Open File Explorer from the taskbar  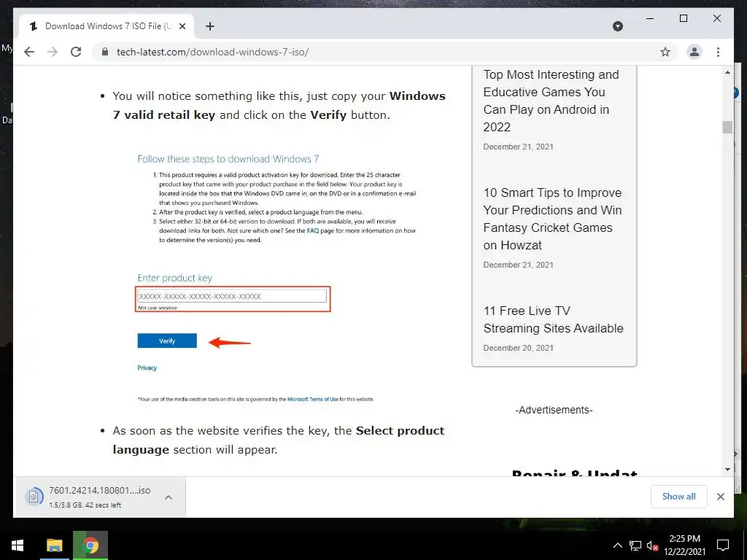(54, 545)
